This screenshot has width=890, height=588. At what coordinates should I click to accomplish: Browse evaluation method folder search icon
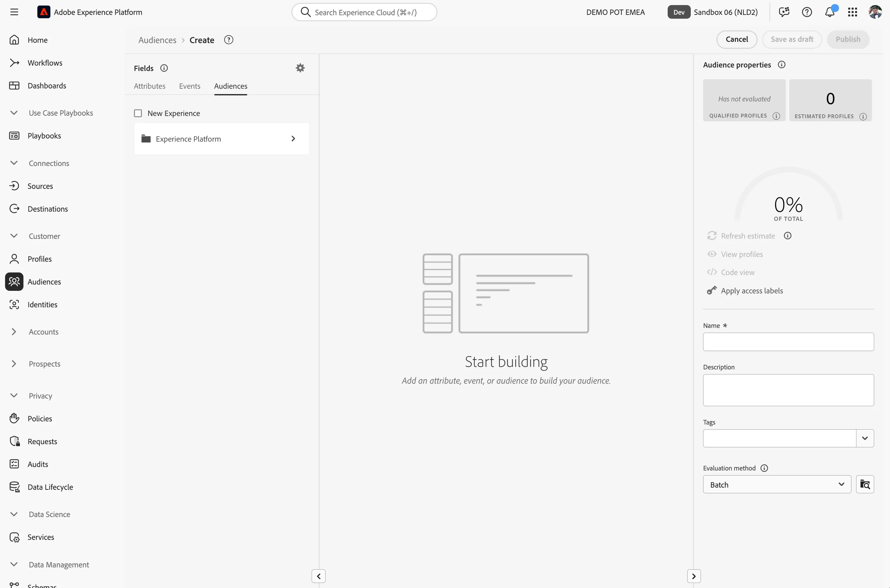click(865, 484)
